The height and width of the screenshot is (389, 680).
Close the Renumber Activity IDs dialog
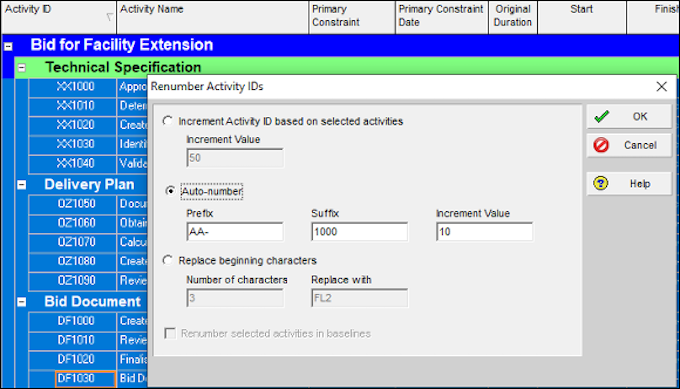click(661, 87)
